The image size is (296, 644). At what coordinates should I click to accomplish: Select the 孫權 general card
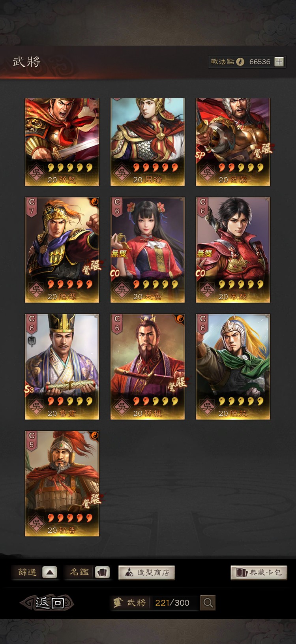click(x=147, y=367)
